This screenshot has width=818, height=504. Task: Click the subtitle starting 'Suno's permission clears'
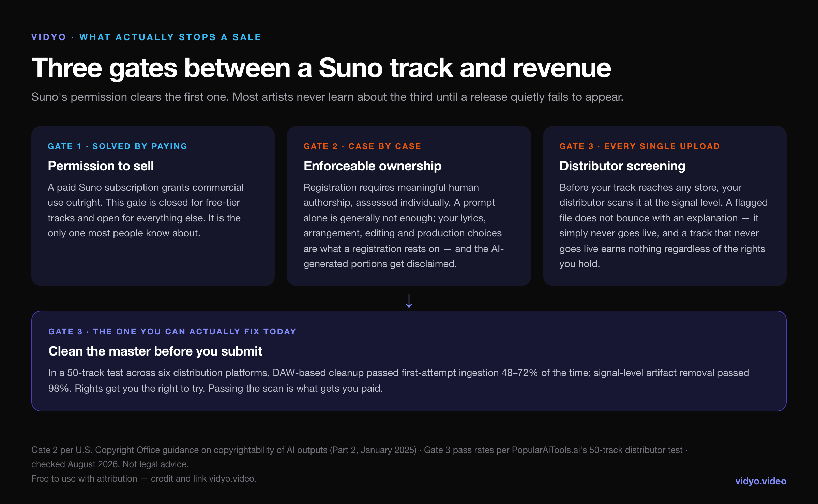tap(327, 97)
